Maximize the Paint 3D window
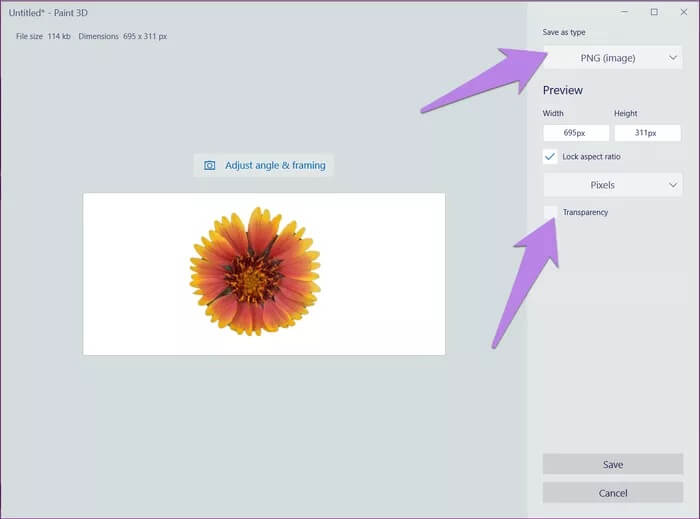Image resolution: width=700 pixels, height=519 pixels. [654, 12]
